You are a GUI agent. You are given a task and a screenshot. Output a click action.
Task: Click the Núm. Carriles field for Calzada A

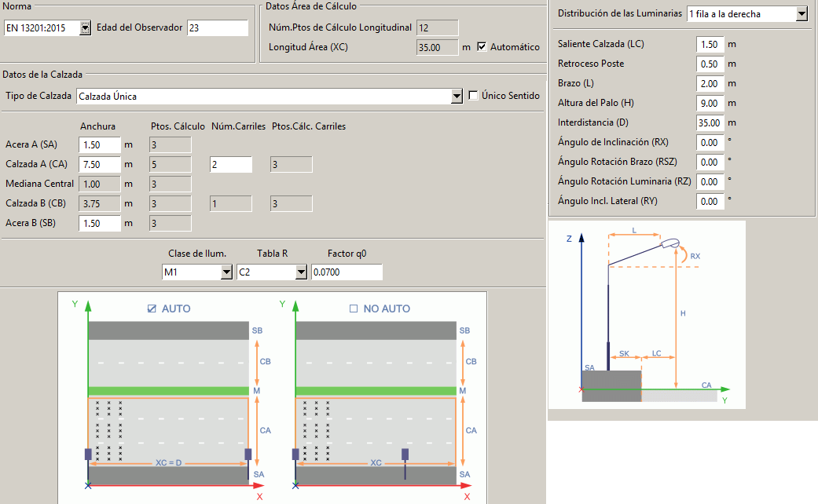coord(230,164)
